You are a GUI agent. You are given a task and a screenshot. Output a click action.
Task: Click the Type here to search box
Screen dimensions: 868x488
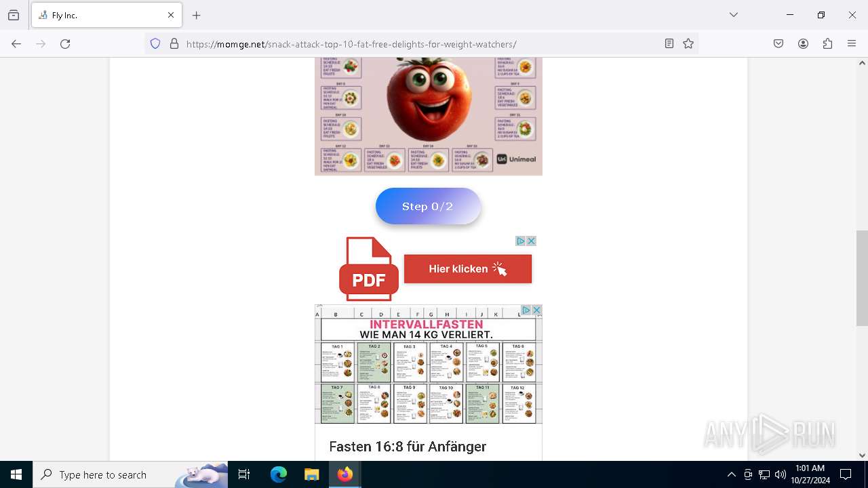[x=130, y=474]
